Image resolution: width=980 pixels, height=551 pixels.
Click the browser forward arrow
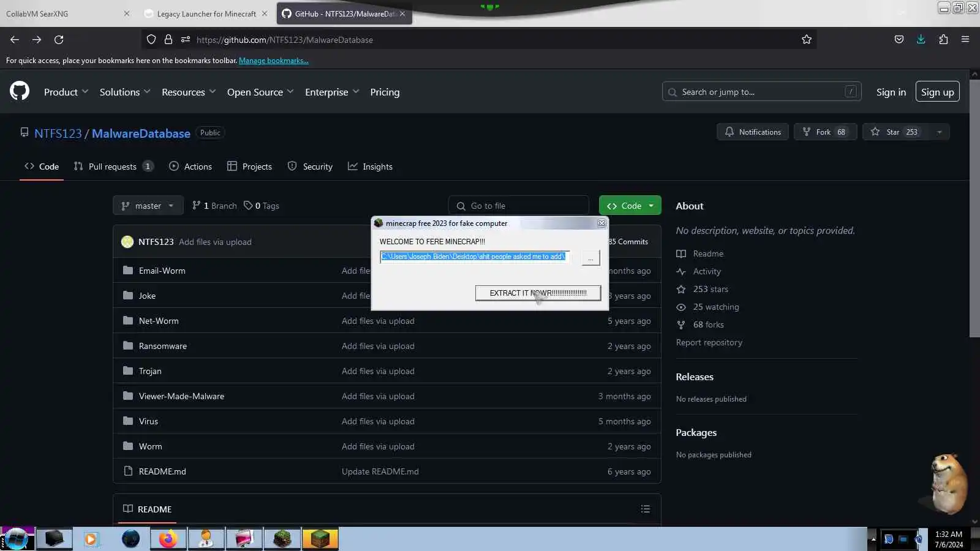pyautogui.click(x=37, y=40)
